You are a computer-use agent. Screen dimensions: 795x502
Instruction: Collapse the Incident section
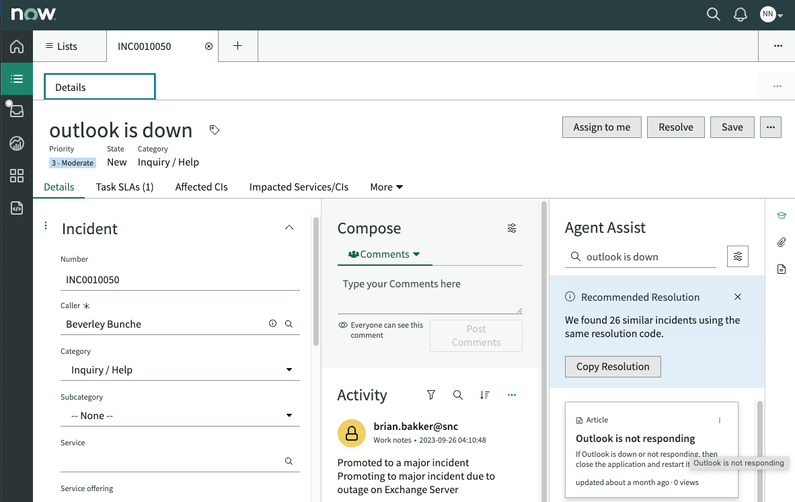point(289,228)
